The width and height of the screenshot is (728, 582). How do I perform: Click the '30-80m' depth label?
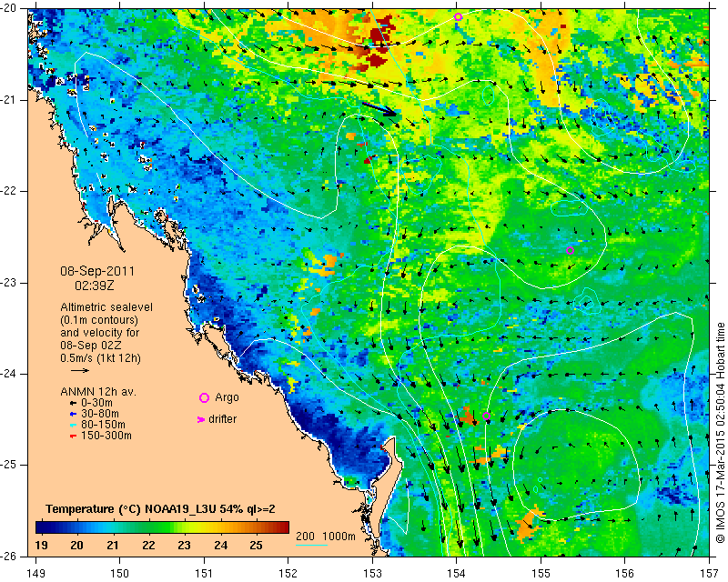coord(100,414)
